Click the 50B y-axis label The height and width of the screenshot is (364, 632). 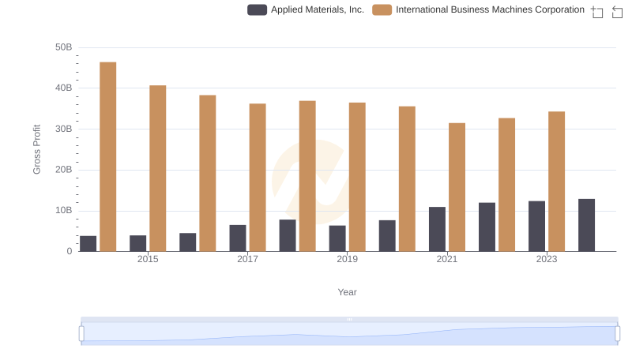(x=64, y=47)
